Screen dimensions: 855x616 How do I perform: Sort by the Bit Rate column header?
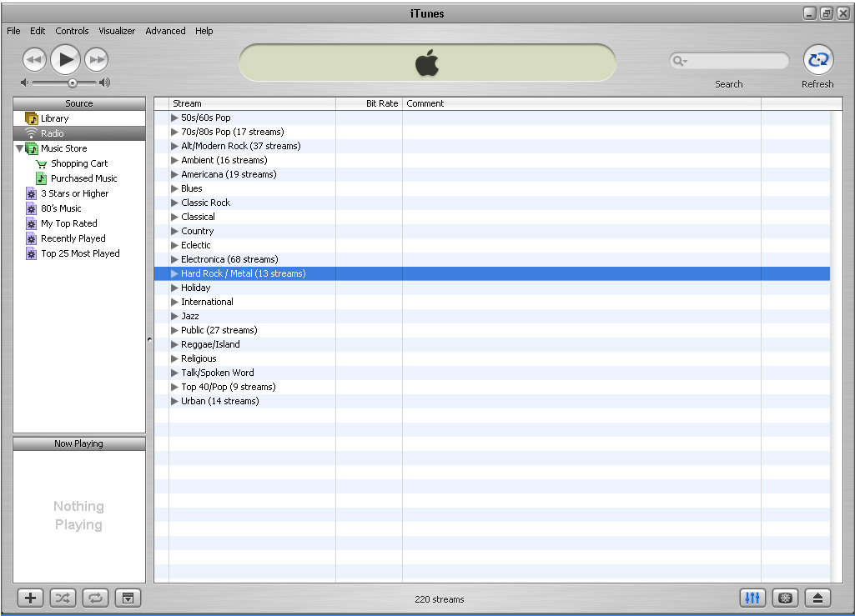(370, 103)
